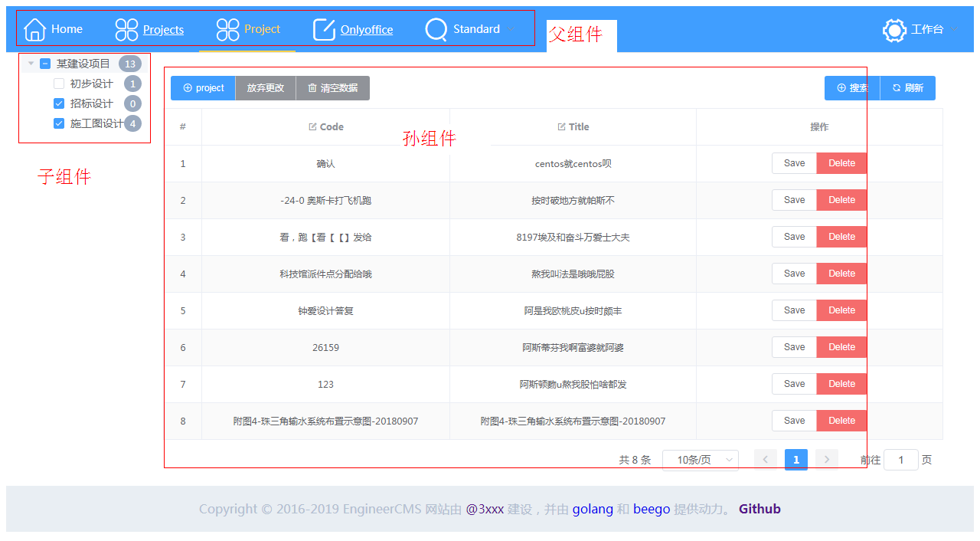The image size is (980, 541).
Task: Click Save in row 2
Action: 794,200
